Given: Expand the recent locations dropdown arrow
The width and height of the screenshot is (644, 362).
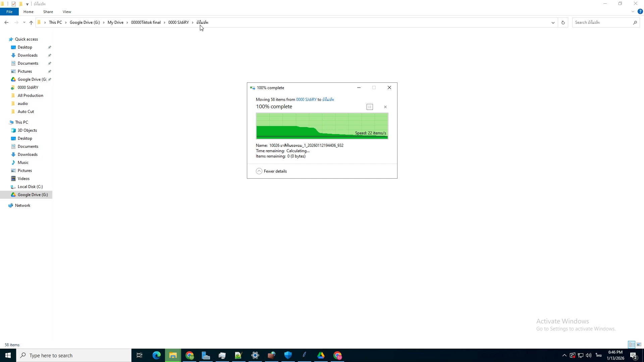Looking at the screenshot, I should (x=24, y=22).
